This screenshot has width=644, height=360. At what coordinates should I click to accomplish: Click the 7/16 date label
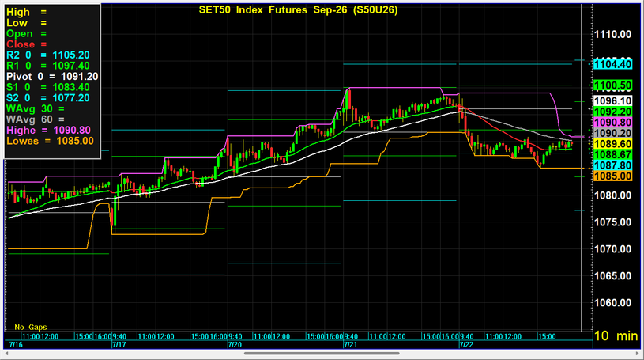pyautogui.click(x=16, y=345)
